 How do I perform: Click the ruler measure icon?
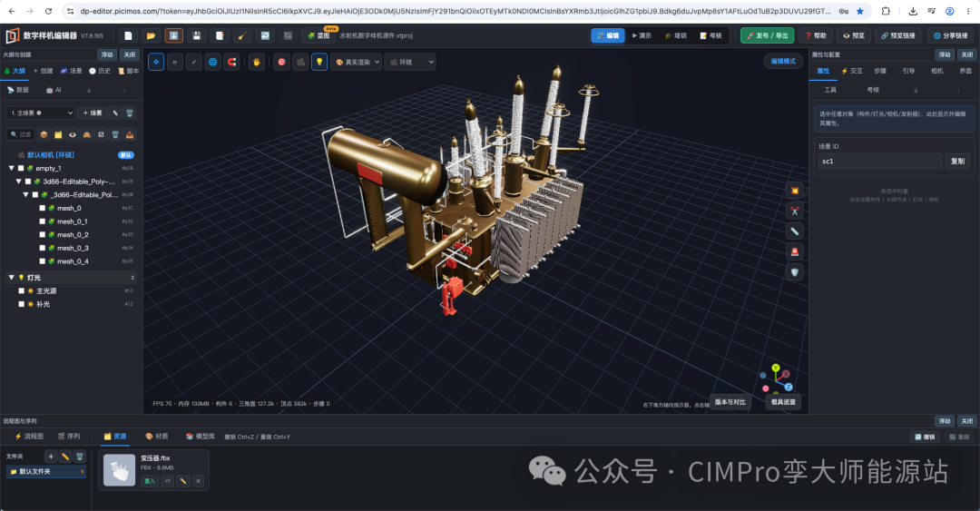coord(794,231)
